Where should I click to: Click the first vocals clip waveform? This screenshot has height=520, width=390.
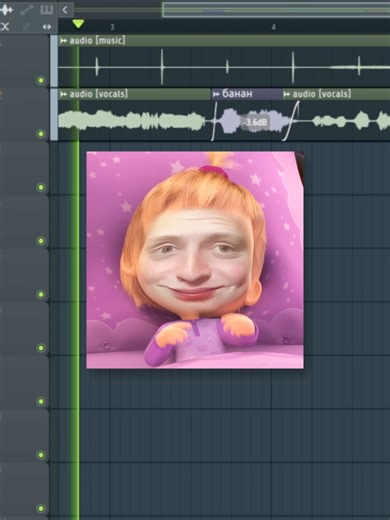click(132, 120)
